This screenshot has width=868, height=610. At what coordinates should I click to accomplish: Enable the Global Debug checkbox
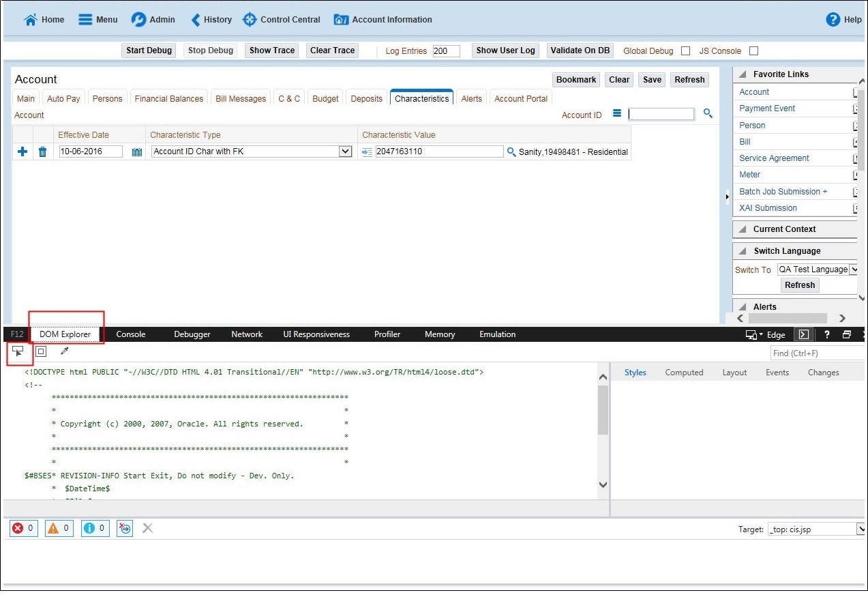click(x=685, y=50)
